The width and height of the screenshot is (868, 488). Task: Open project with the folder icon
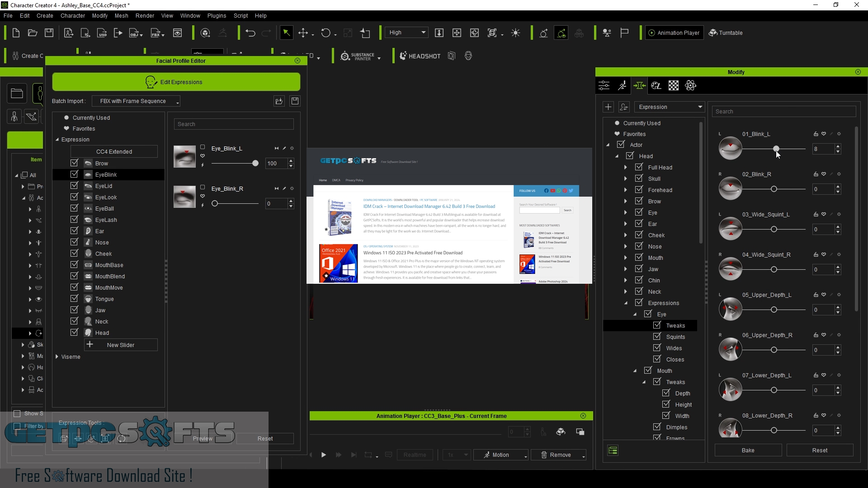point(33,33)
